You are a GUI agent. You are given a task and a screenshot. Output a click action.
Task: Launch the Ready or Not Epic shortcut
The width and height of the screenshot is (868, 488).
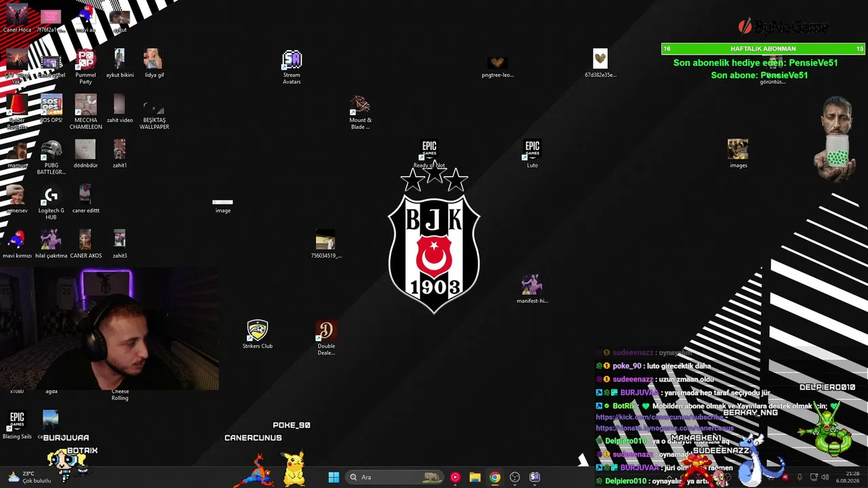point(429,155)
